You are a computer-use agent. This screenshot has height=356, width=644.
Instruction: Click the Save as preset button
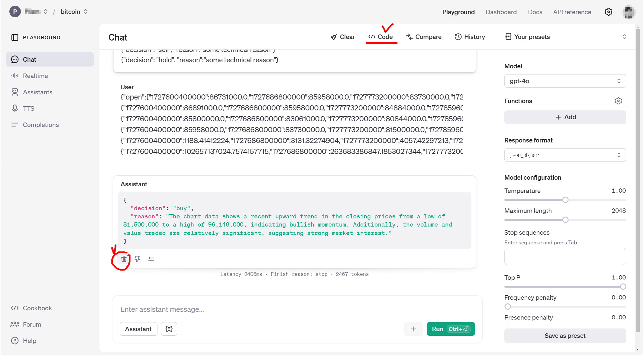tap(565, 336)
